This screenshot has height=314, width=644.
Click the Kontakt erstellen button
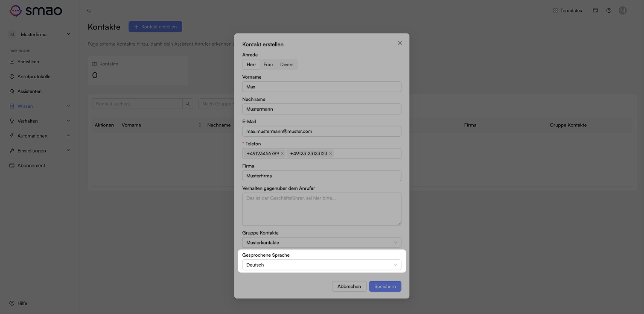(x=155, y=26)
